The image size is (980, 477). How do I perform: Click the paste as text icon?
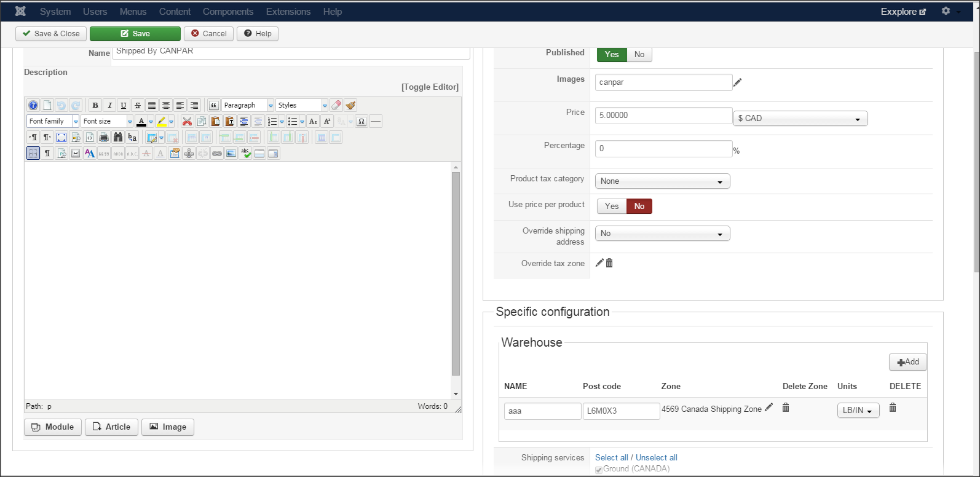pos(230,121)
